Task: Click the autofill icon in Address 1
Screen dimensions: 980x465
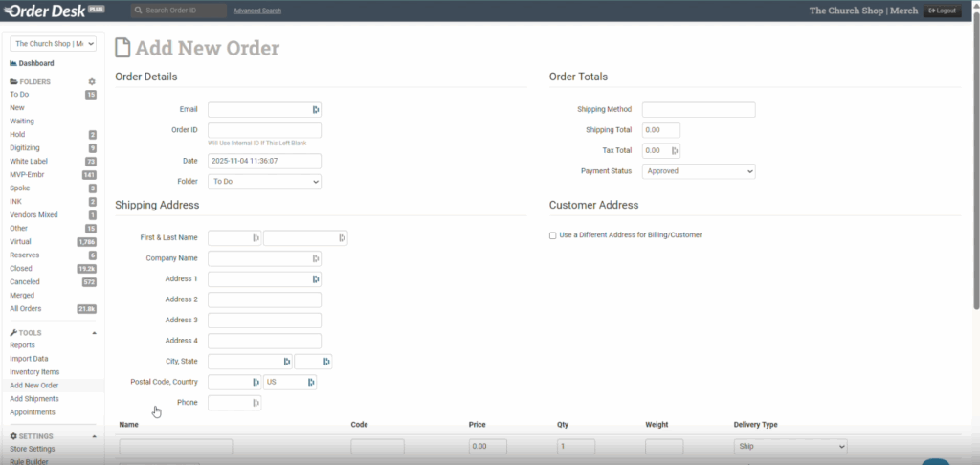Action: [x=315, y=279]
